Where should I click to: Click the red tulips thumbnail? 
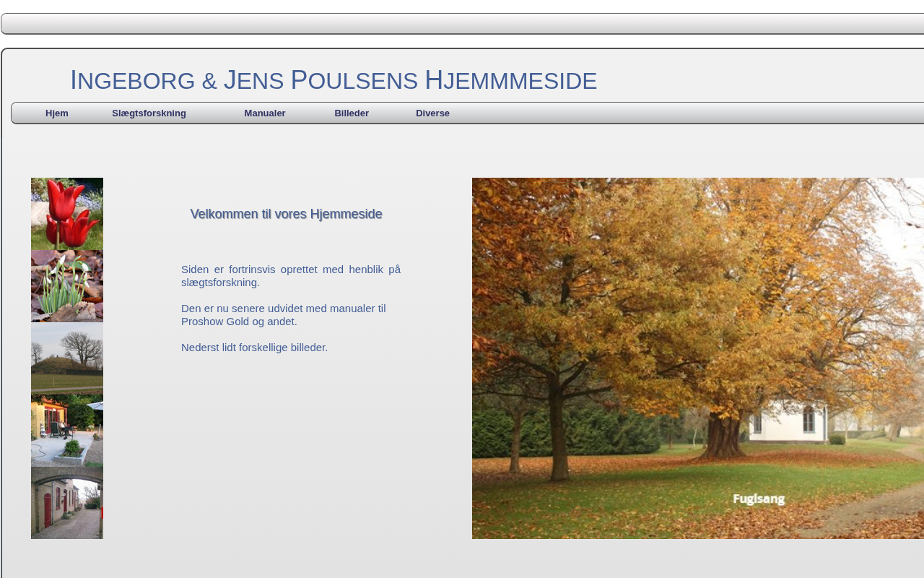[67, 214]
